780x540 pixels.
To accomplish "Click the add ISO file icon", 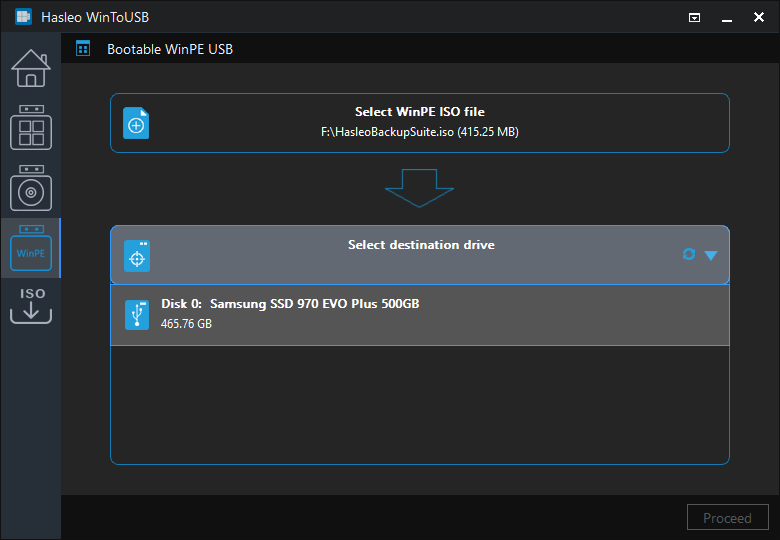I will coord(136,123).
